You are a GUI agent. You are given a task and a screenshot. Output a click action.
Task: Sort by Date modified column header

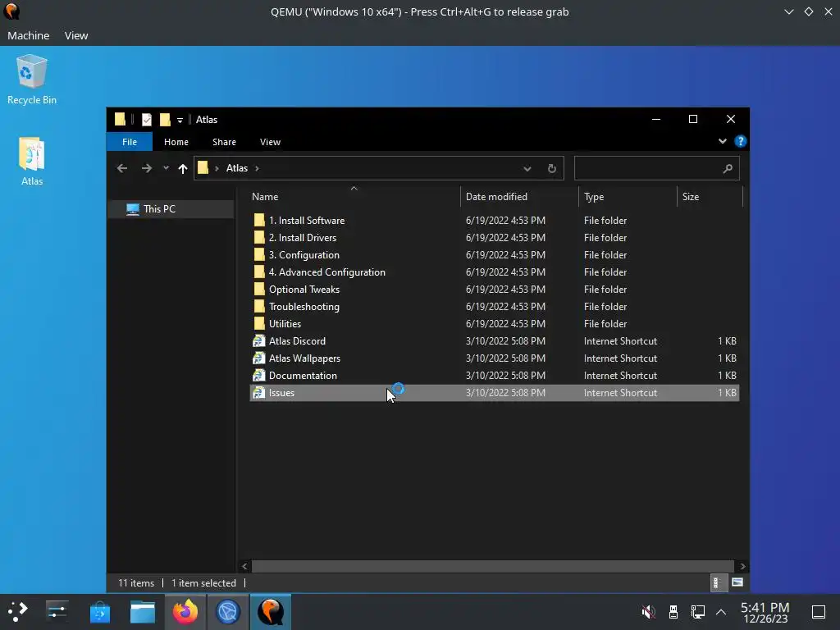click(519, 197)
